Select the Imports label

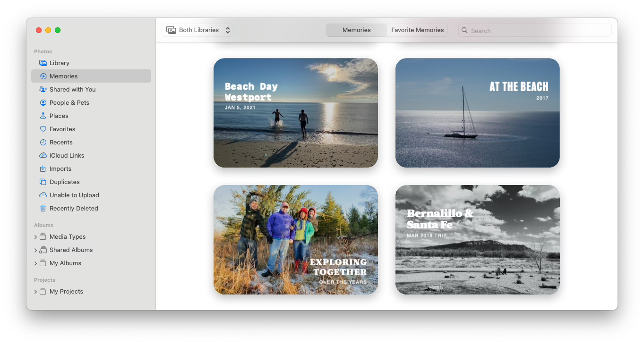[x=60, y=168]
